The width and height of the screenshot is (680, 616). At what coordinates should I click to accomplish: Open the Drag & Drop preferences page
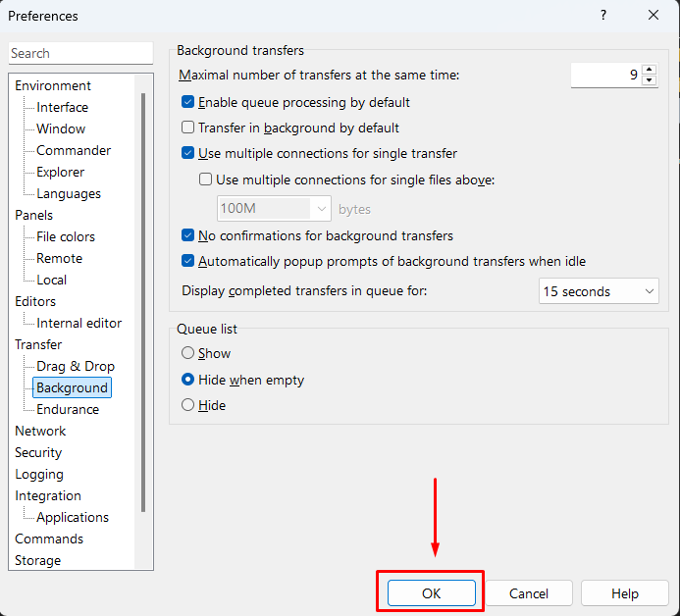click(x=76, y=366)
